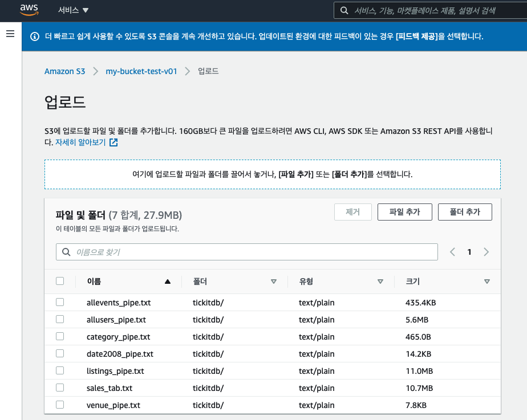The height and width of the screenshot is (420, 527).
Task: Select page number 1 in pagination
Action: coord(469,252)
